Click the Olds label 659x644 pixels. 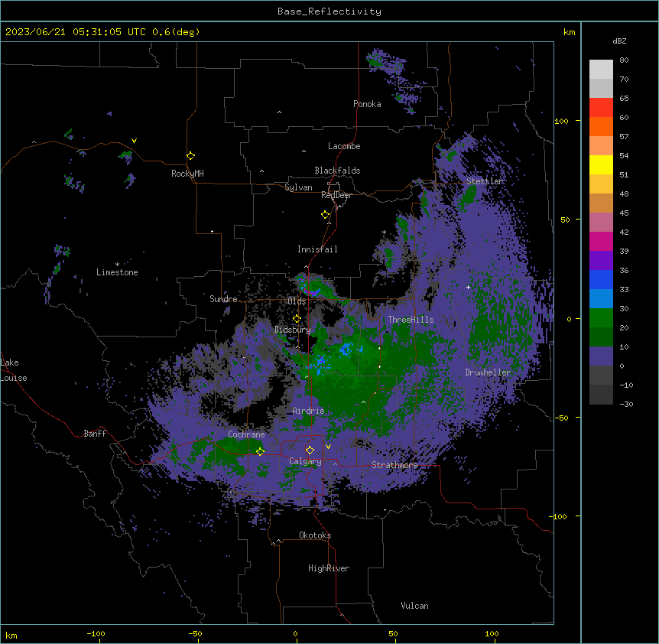click(x=297, y=301)
